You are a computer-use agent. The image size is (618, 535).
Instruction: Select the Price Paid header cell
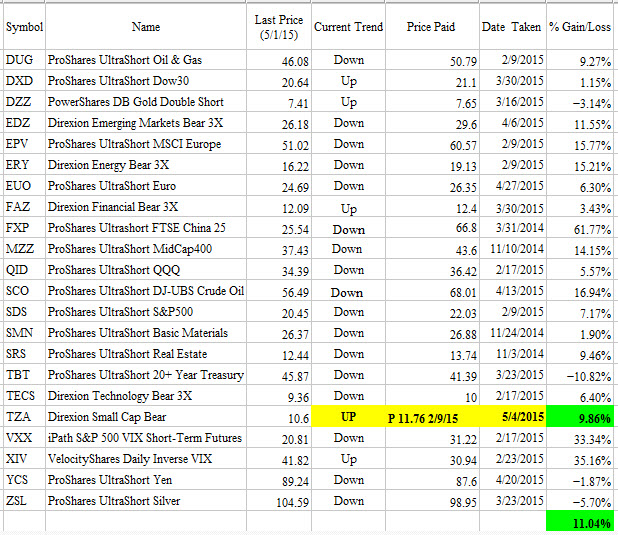point(432,27)
